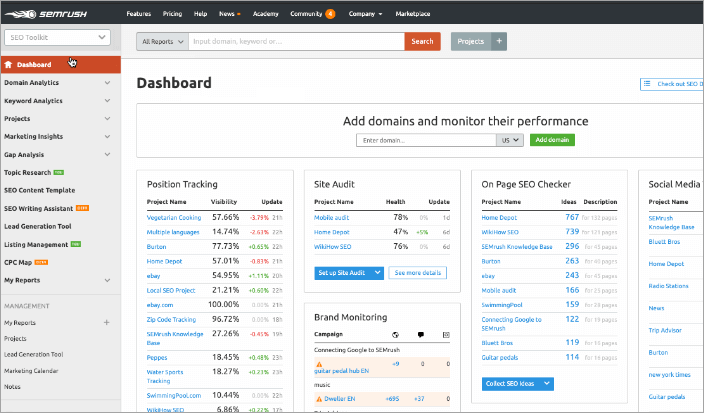Expand Marketing Insights section
The height and width of the screenshot is (413, 704).
pos(107,136)
